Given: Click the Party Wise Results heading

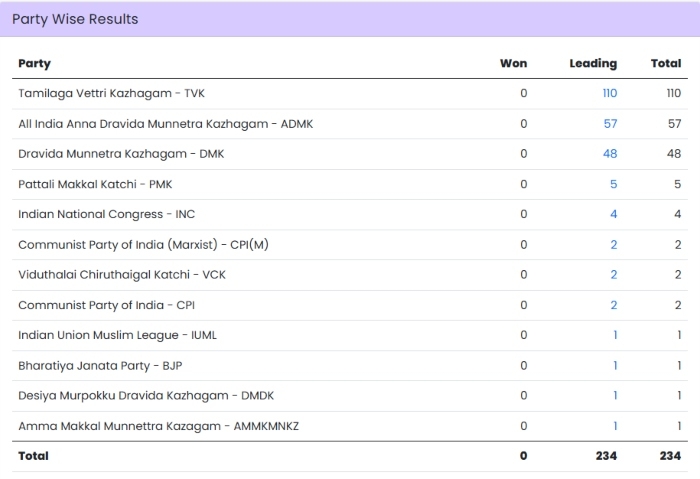Looking at the screenshot, I should pos(75,19).
